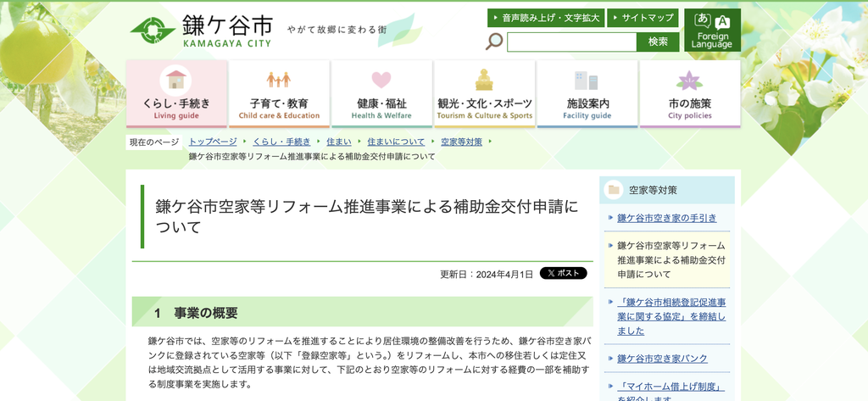Click the 検索 search button
868x401 pixels.
pyautogui.click(x=658, y=42)
